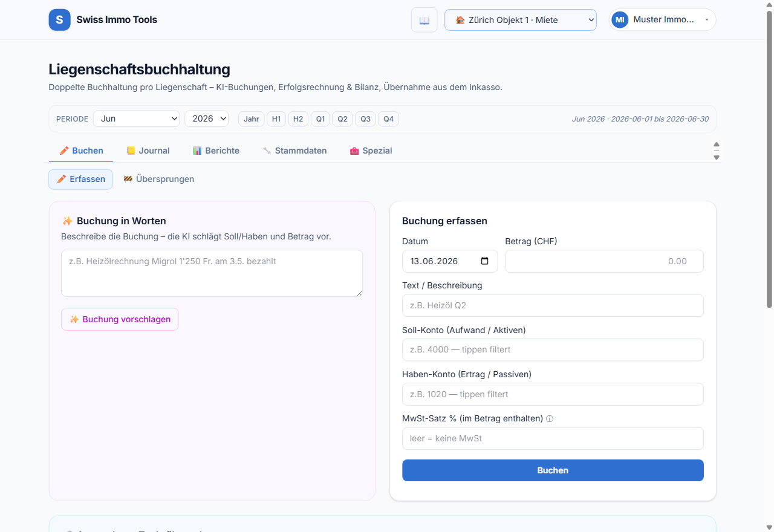The height and width of the screenshot is (532, 774).
Task: Click the tab bar scroll up arrow
Action: tap(717, 144)
